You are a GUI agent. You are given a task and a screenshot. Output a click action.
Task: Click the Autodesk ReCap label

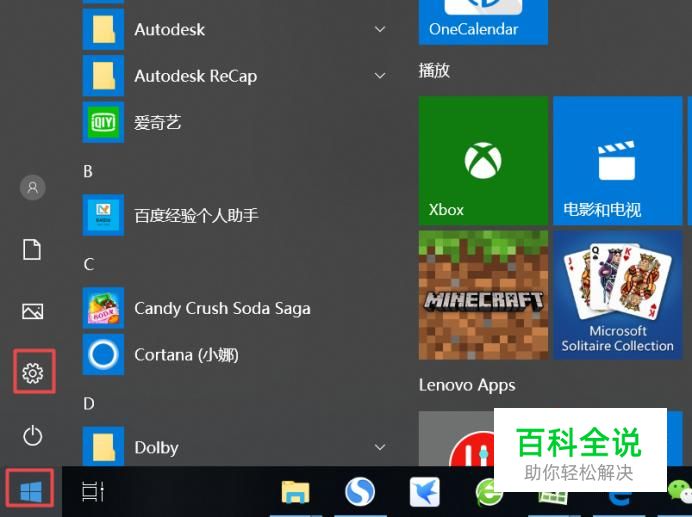tap(196, 76)
